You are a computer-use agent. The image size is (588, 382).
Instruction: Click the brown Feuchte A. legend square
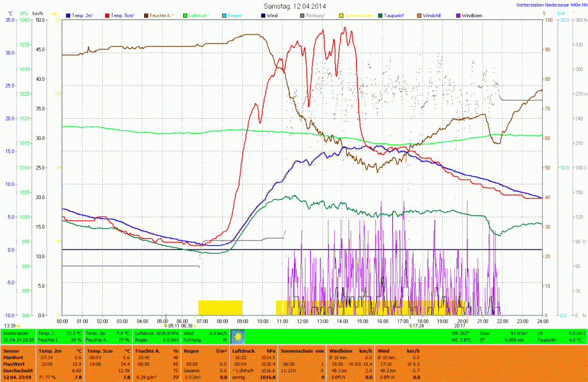click(x=146, y=15)
